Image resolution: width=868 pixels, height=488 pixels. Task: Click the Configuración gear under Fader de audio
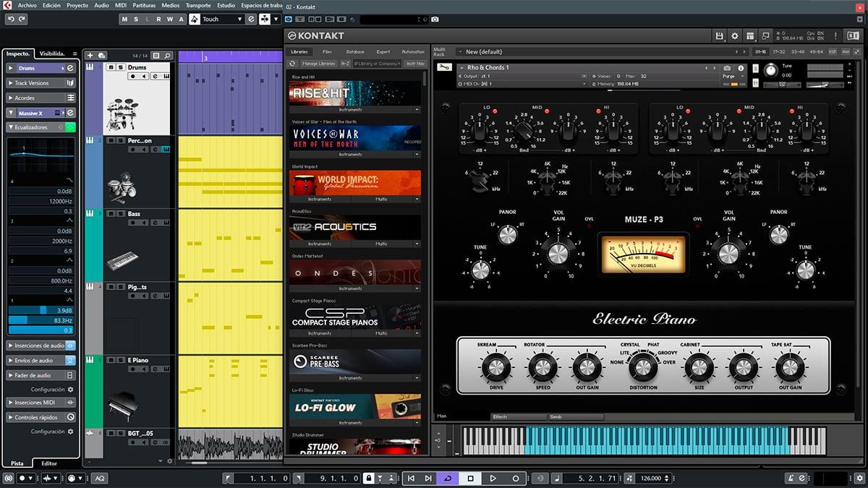pyautogui.click(x=70, y=389)
